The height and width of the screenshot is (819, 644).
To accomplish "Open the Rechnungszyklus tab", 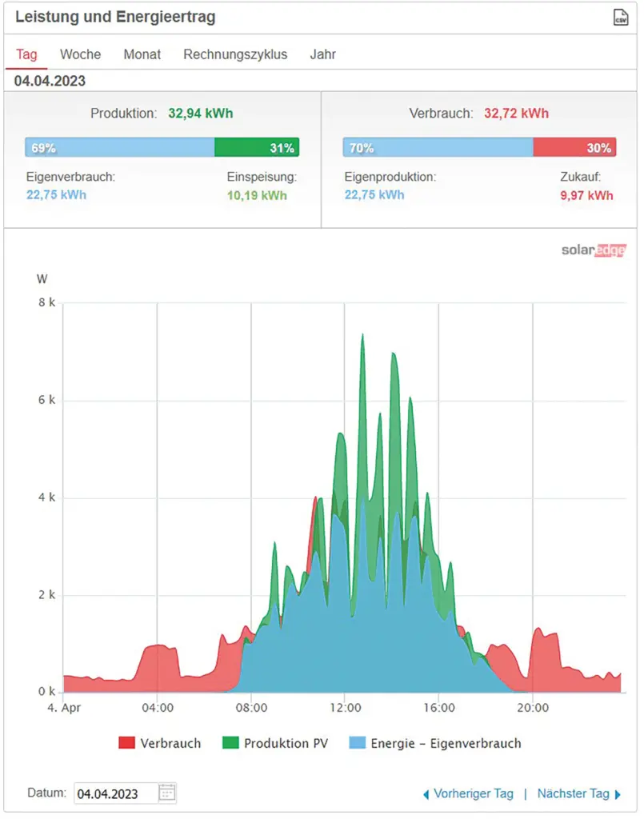I will point(235,54).
